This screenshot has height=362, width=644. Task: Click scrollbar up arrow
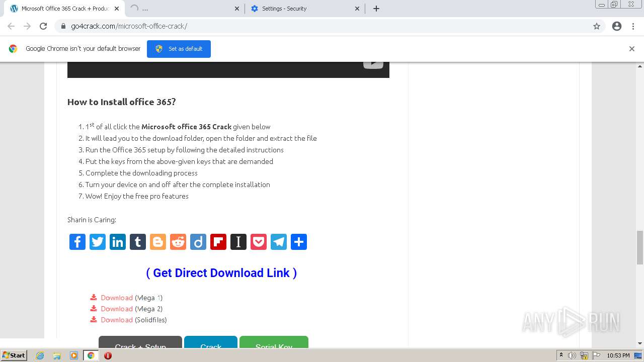(640, 66)
